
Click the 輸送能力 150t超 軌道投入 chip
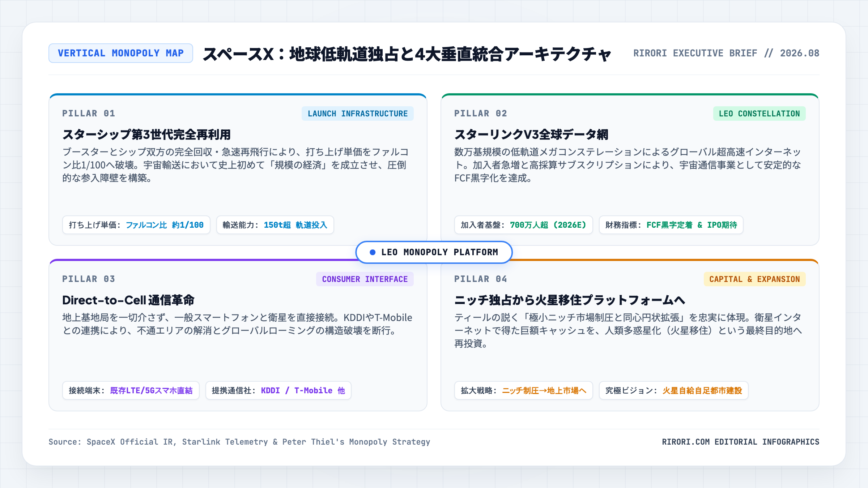[275, 225]
